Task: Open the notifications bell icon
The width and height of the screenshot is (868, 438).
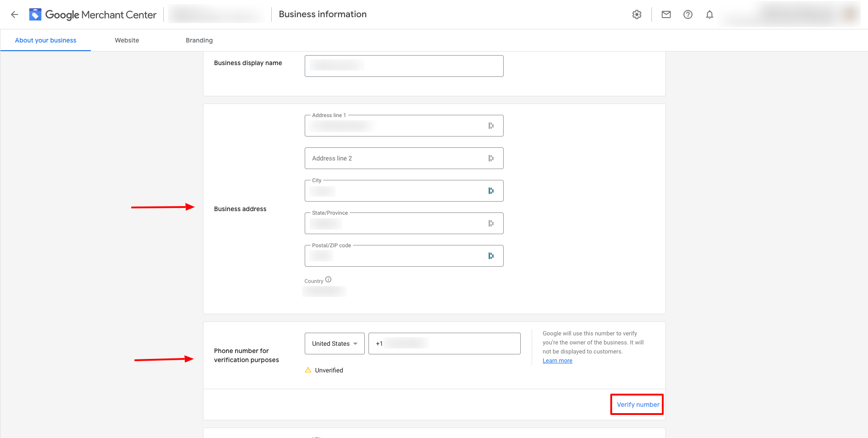Action: (x=709, y=14)
